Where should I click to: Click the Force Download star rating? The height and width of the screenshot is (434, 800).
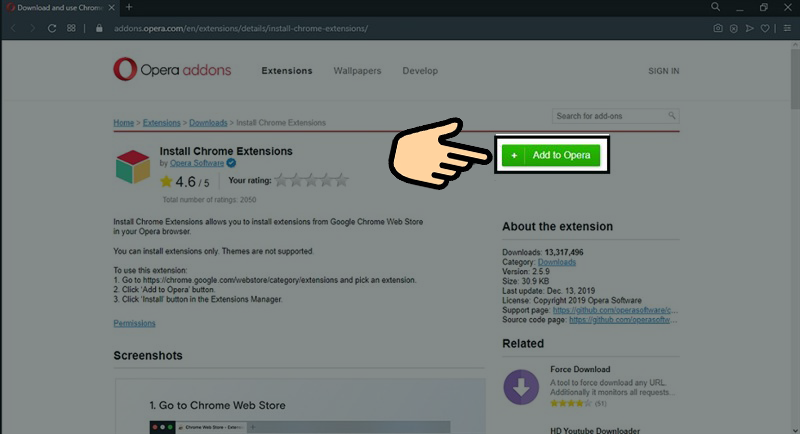[571, 403]
